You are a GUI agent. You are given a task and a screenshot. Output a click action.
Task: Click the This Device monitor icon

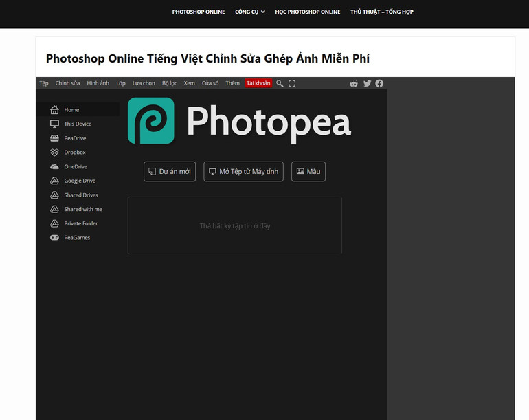[x=54, y=124]
